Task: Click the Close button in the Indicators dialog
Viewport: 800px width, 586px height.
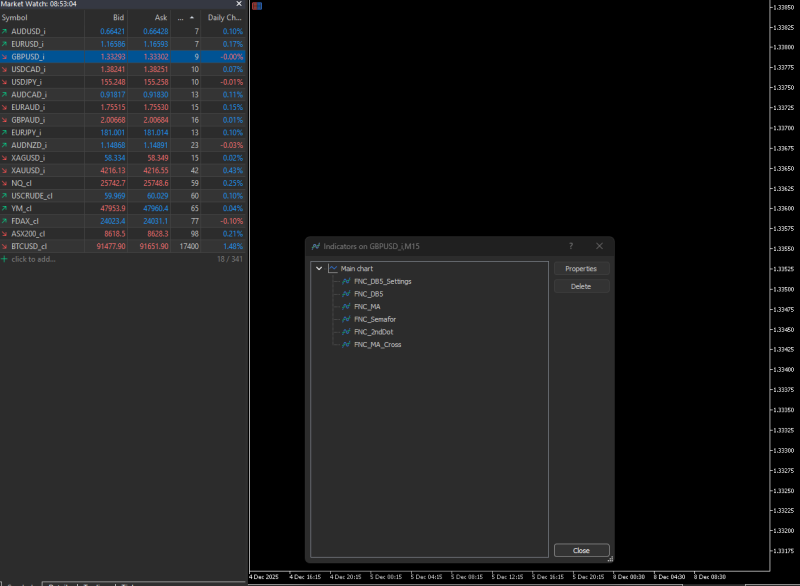Action: click(x=581, y=550)
